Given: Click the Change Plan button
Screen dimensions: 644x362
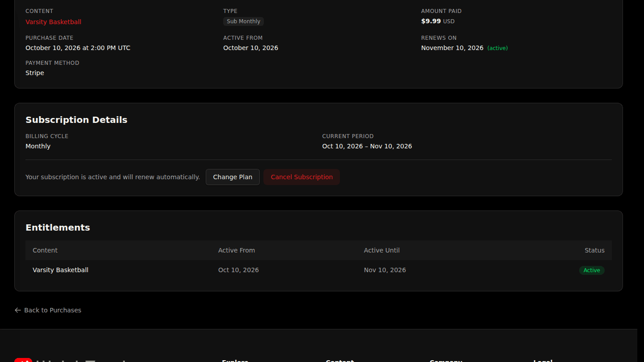Looking at the screenshot, I should 233,177.
